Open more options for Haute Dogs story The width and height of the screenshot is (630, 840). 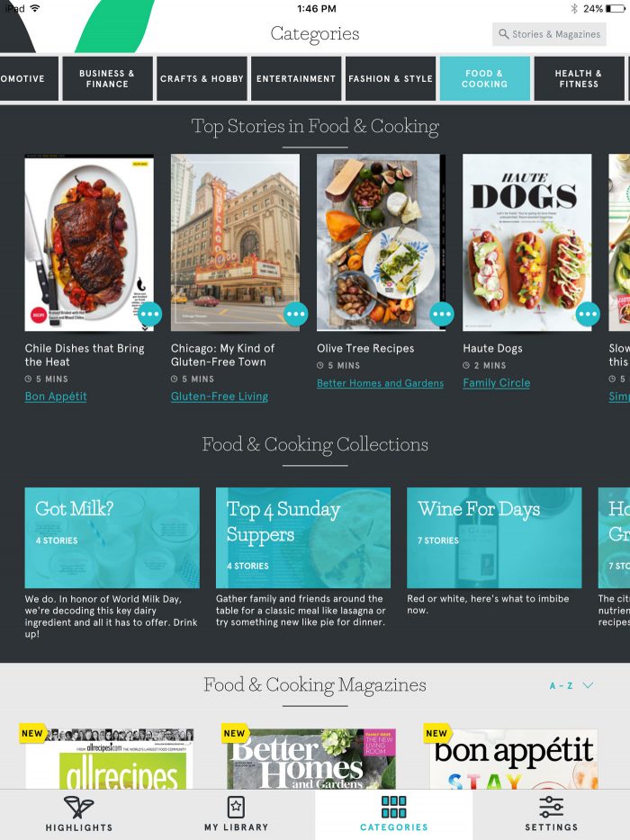(x=588, y=314)
